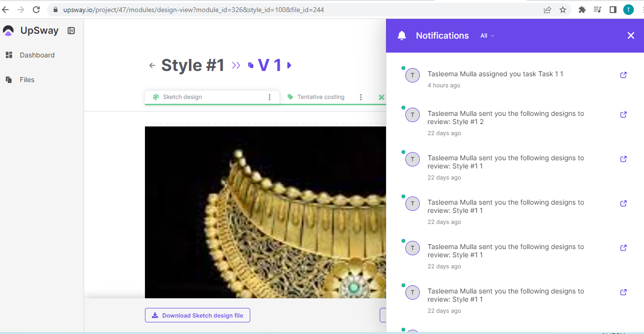The height and width of the screenshot is (334, 644).
Task: Click the green tools icon right of Tentative costing
Action: click(382, 97)
